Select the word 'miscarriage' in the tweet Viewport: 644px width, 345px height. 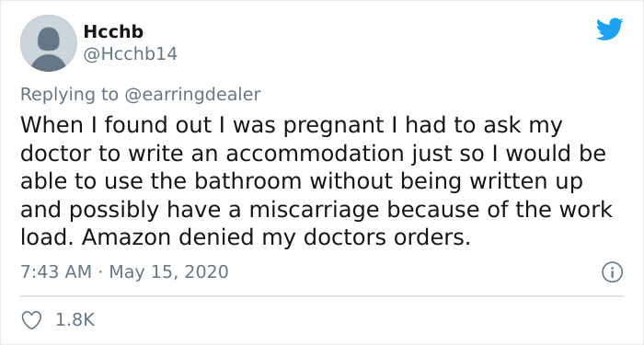(x=314, y=210)
